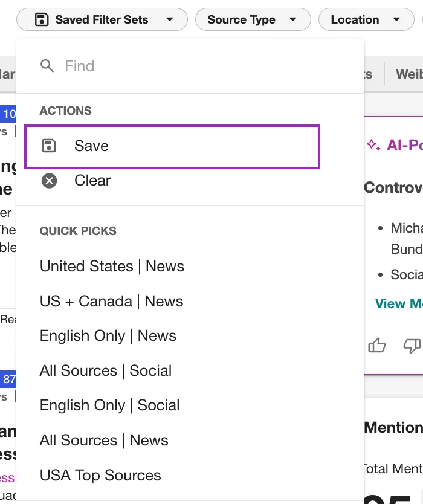Click the AI sparkle icon
This screenshot has width=423, height=504.
tap(373, 145)
